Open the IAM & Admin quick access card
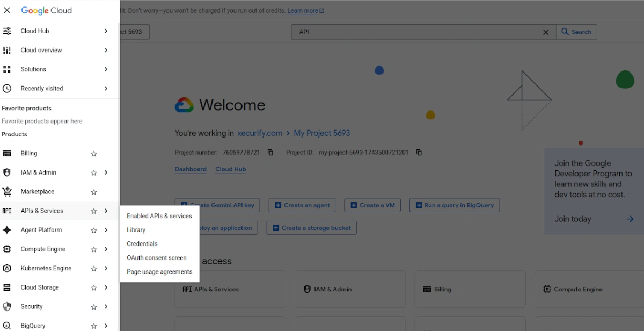 tap(350, 289)
